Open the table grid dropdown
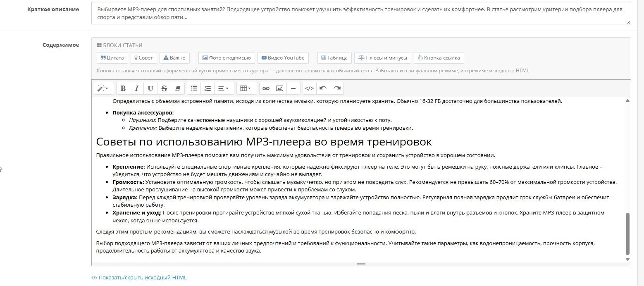The height and width of the screenshot is (286, 644). 246,88
